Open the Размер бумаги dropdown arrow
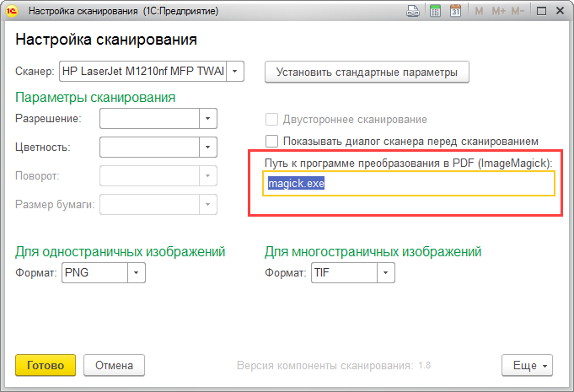The height and width of the screenshot is (392, 574). 208,204
